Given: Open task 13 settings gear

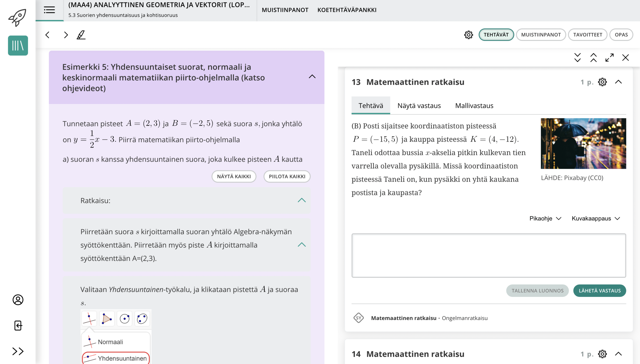Looking at the screenshot, I should (x=602, y=82).
